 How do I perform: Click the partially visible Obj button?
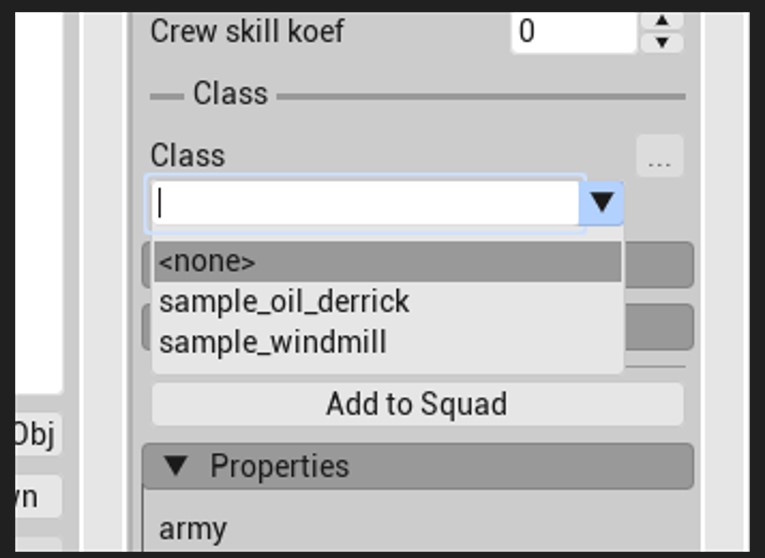click(x=38, y=434)
